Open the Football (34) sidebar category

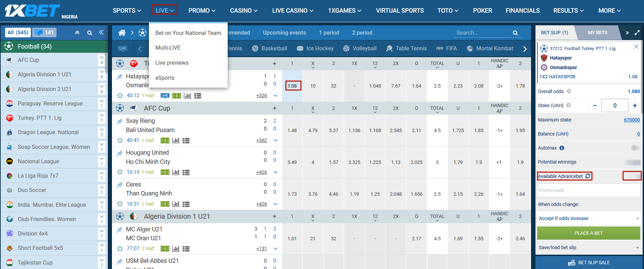coord(54,47)
